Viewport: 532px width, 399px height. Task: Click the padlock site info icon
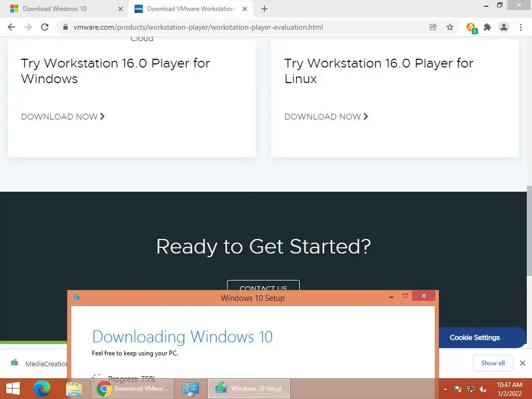click(x=65, y=27)
